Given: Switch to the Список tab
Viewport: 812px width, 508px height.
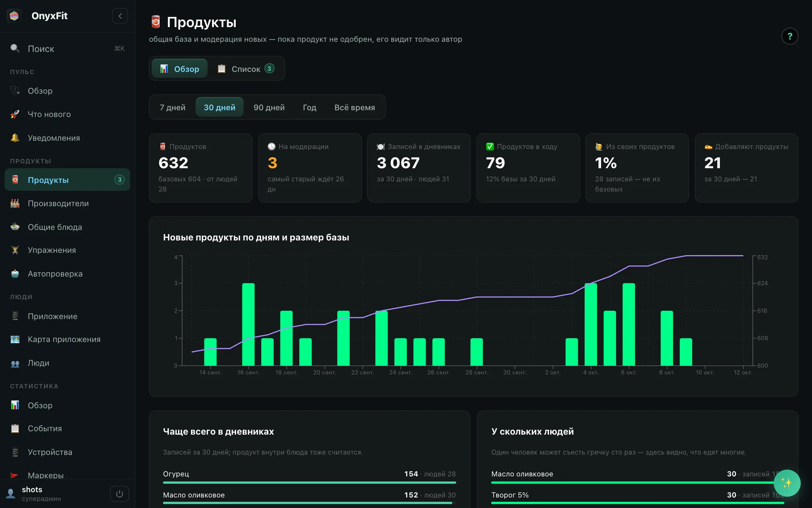Looking at the screenshot, I should click(x=246, y=69).
